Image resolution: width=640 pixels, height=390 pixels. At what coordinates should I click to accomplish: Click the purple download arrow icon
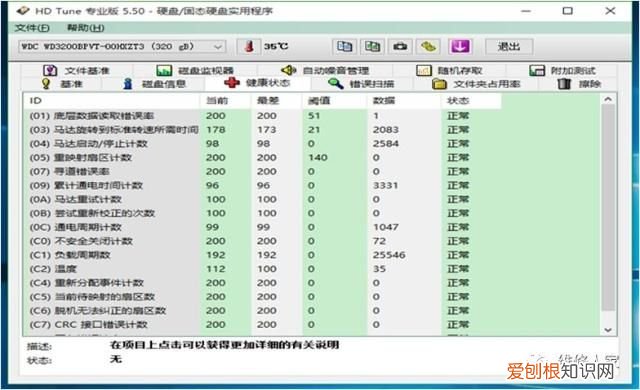click(x=460, y=47)
